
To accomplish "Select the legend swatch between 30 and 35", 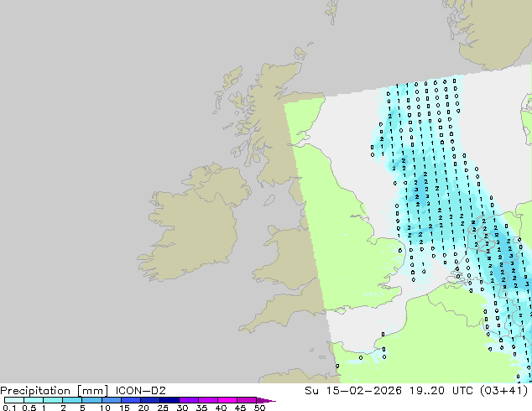I will [x=188, y=400].
